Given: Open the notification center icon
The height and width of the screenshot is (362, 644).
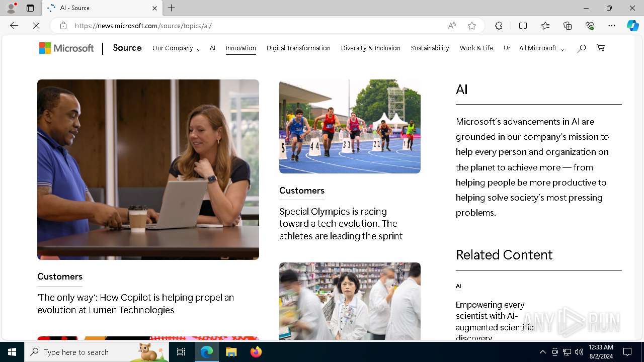Looking at the screenshot, I should (627, 352).
